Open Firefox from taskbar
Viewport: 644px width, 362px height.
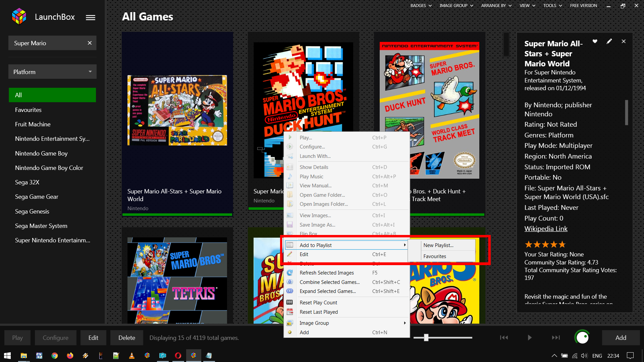pos(70,356)
